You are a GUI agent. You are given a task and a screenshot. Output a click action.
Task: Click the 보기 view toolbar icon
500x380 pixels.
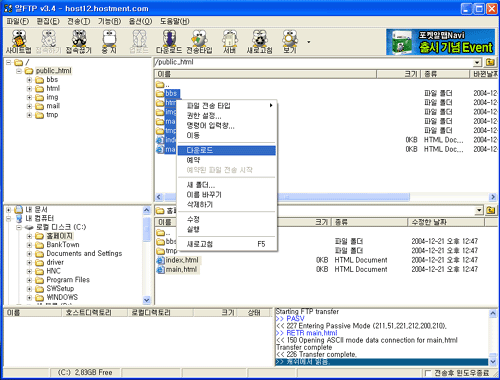[290, 41]
